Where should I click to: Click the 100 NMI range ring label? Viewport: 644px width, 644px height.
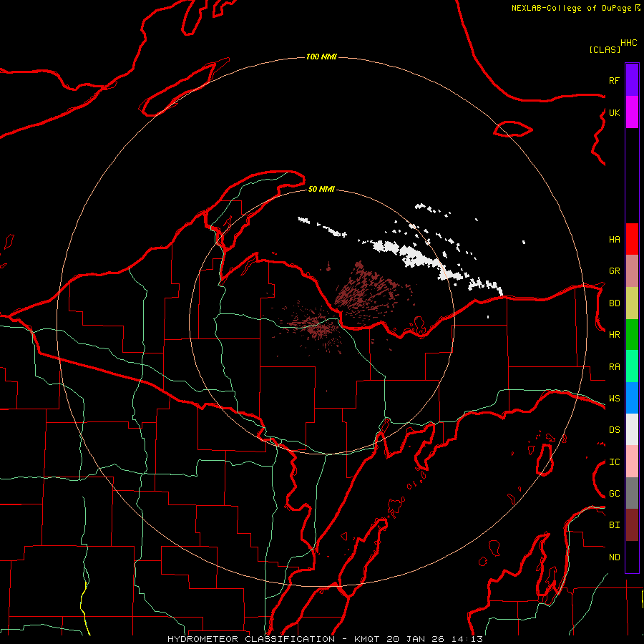pos(321,57)
